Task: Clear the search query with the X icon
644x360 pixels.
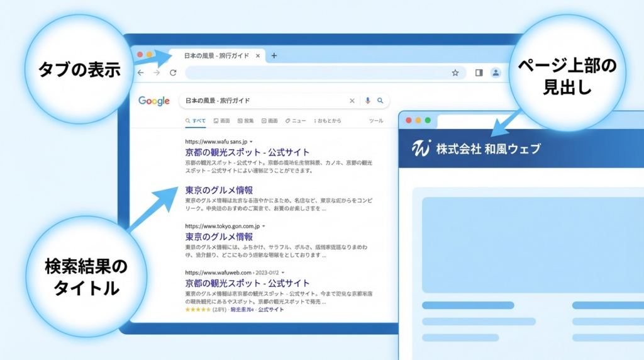Action: tap(352, 101)
